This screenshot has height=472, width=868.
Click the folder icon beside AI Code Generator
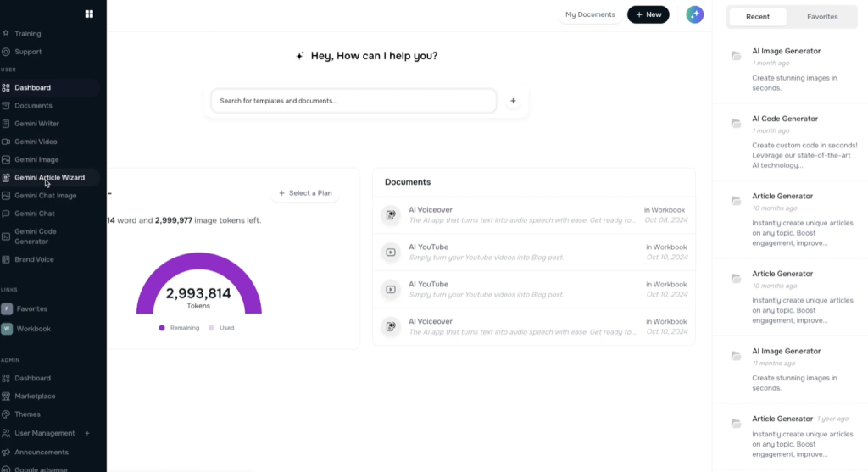736,124
